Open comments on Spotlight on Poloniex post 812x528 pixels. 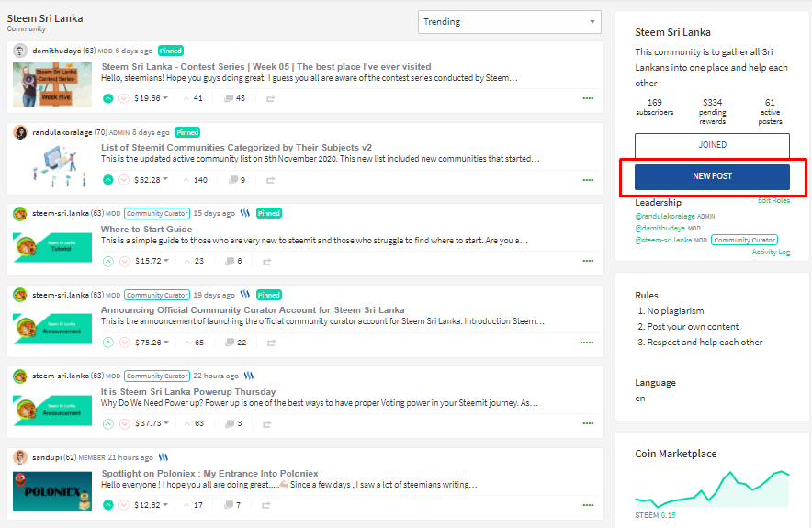coord(232,505)
